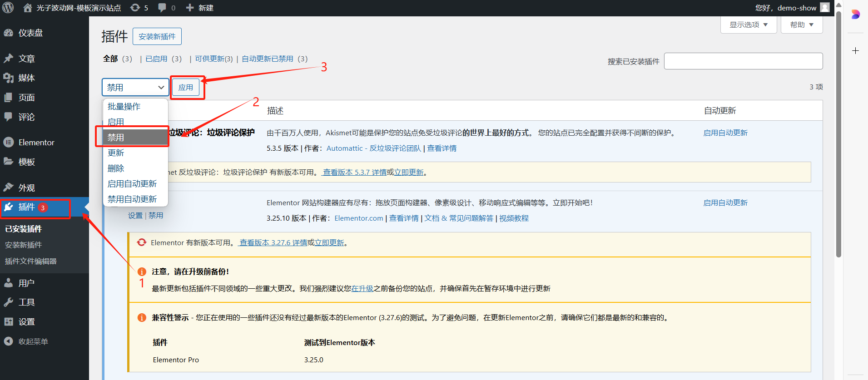
Task: Expand the 显示选项 screen options dropdown
Action: pyautogui.click(x=749, y=25)
